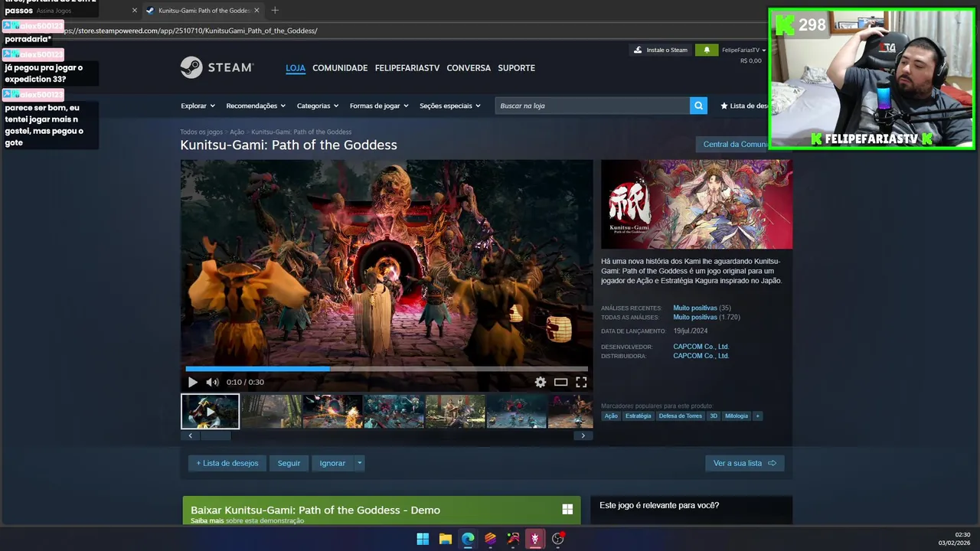The height and width of the screenshot is (551, 980).
Task: Enter fullscreen on the trailer video
Action: pyautogui.click(x=581, y=382)
